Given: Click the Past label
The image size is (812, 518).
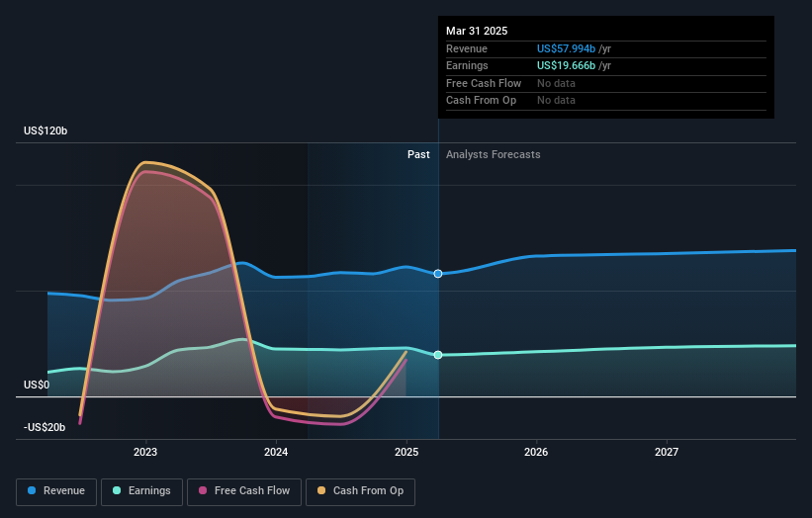Looking at the screenshot, I should [418, 155].
